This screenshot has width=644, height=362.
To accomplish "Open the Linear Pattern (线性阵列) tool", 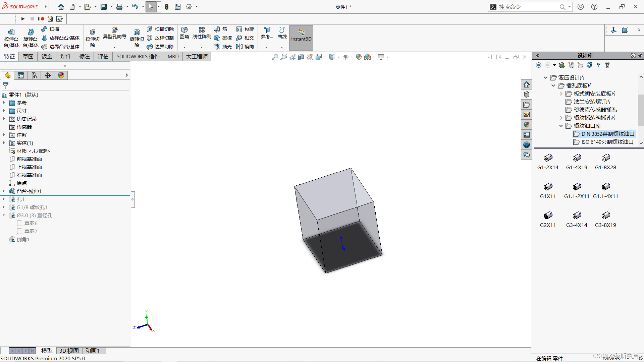I will (x=202, y=33).
